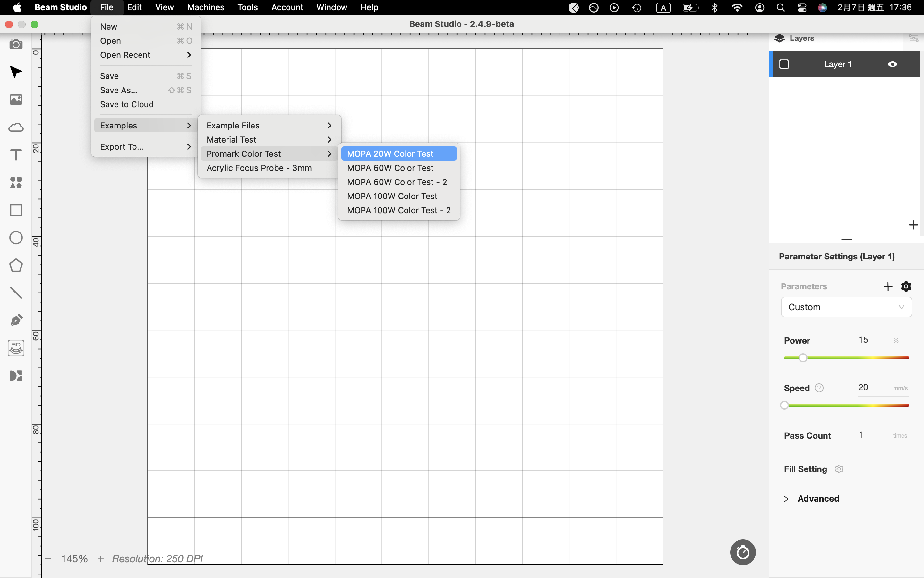Open parameter management gear icon
924x578 pixels.
tap(906, 286)
